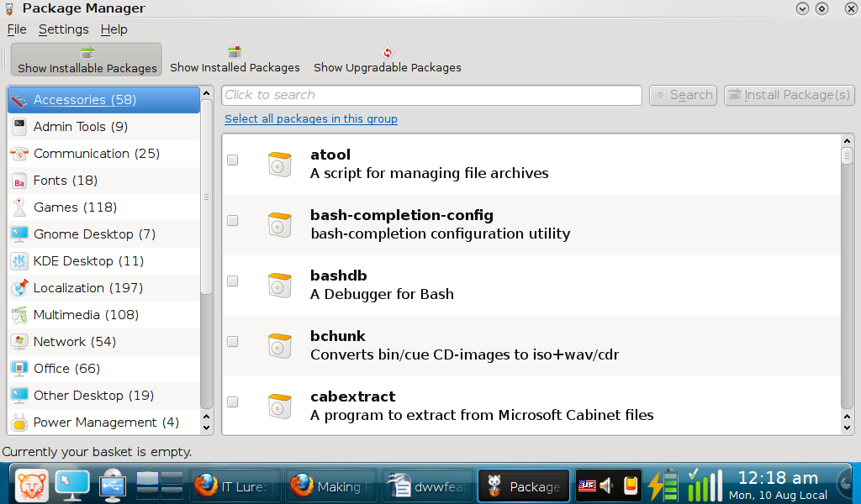This screenshot has width=861, height=504.
Task: Open the Help menu
Action: (114, 29)
